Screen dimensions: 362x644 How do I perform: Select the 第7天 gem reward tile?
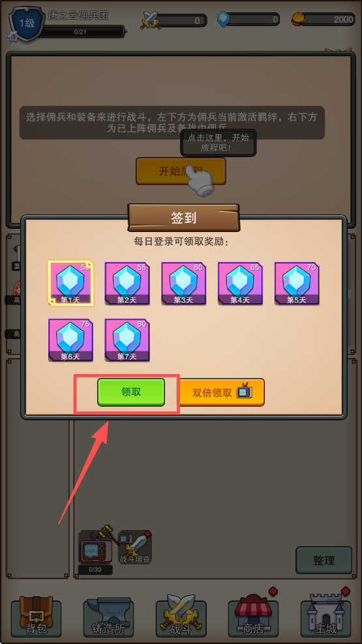click(x=127, y=340)
